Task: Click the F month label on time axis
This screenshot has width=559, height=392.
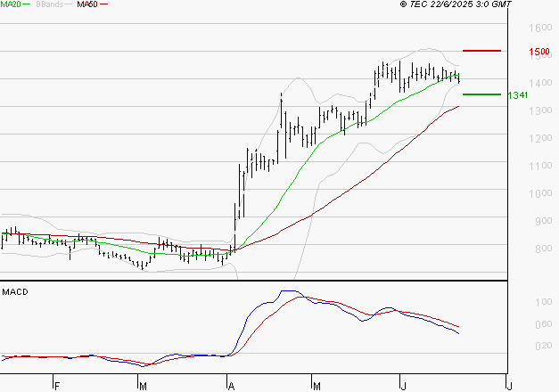Action: (57, 387)
